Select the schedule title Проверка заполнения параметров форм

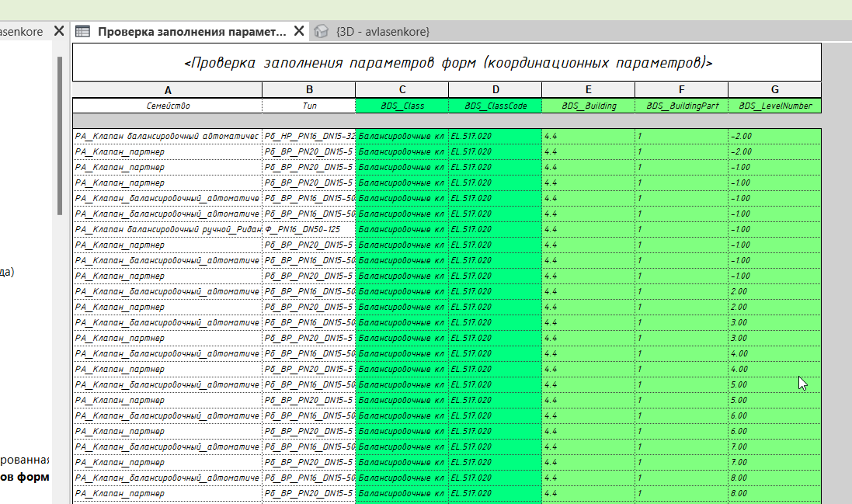pos(447,62)
